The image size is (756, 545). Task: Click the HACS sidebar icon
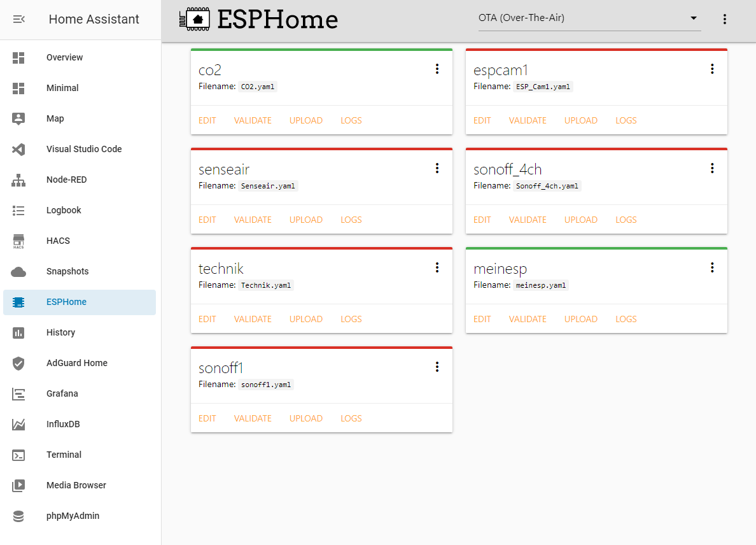[x=18, y=241]
